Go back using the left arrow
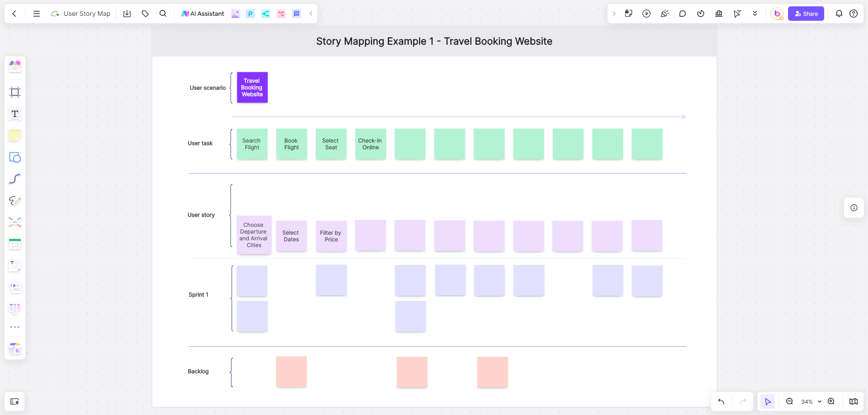 click(x=14, y=14)
